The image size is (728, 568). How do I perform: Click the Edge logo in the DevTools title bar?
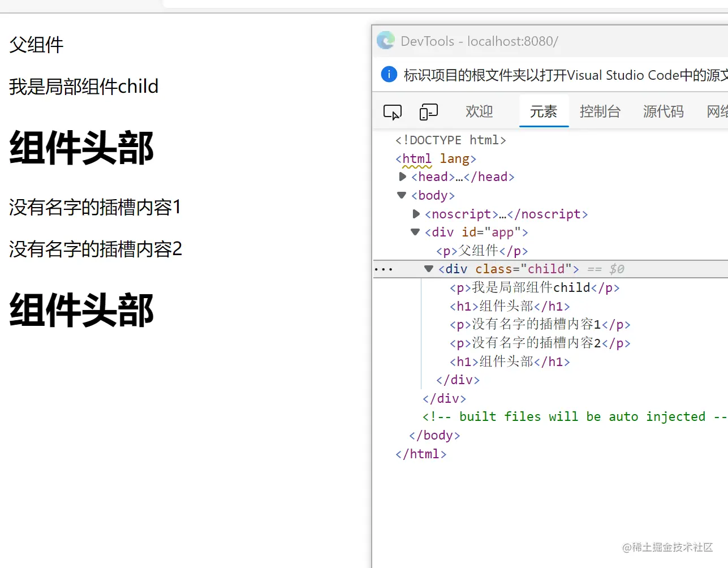[x=385, y=40]
